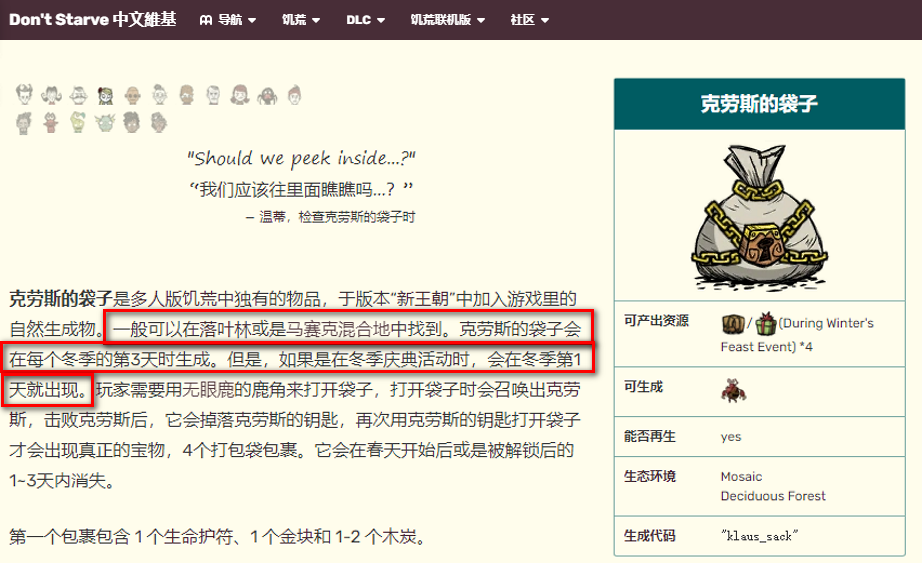
Task: Click the Mosaic biome link
Action: pos(741,477)
